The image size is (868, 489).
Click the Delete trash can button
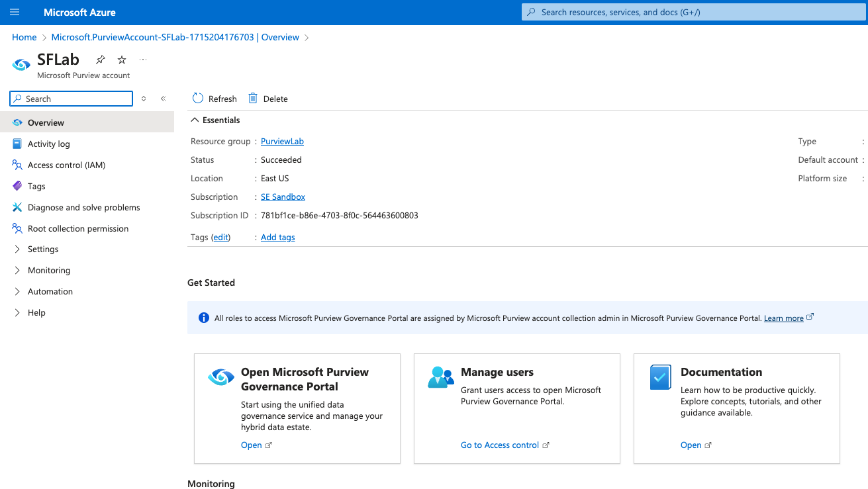click(268, 99)
